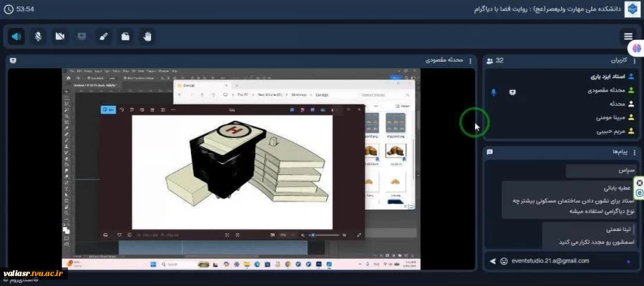Click the presenter icon in shared panel header
The width and height of the screenshot is (644, 286).
[13, 60]
